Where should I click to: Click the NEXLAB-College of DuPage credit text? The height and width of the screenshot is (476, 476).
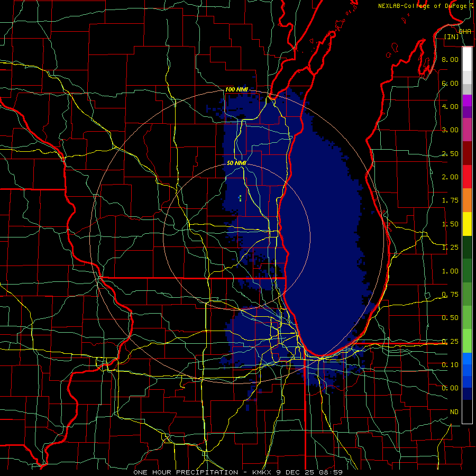422,6
